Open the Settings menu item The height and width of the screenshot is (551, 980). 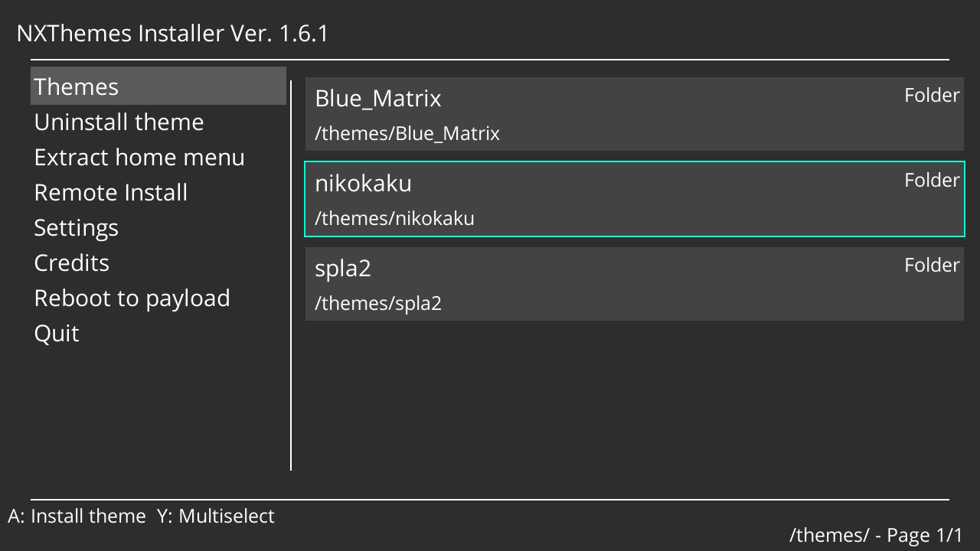click(x=76, y=227)
